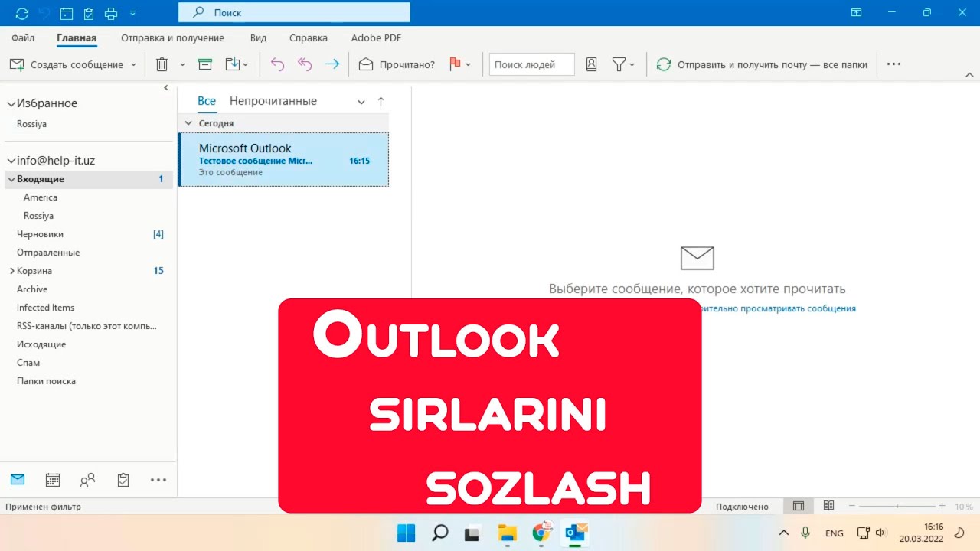Click the green Archive box icon
Image resolution: width=980 pixels, height=551 pixels.
point(204,64)
